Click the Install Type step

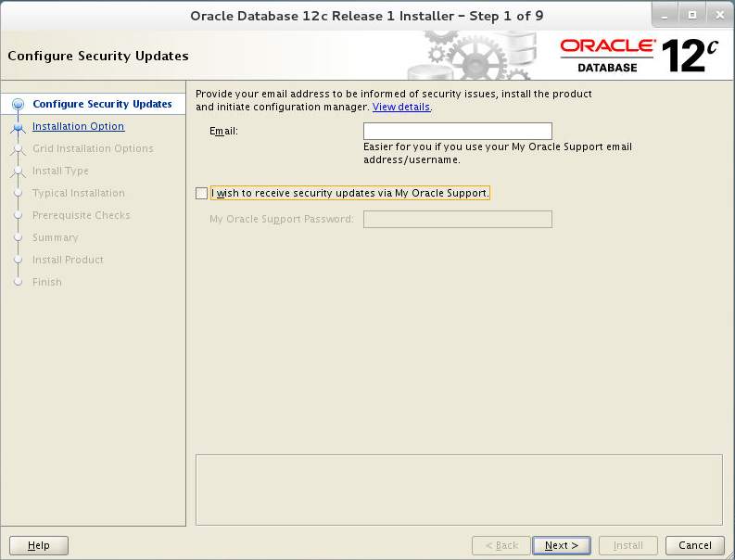pos(60,171)
